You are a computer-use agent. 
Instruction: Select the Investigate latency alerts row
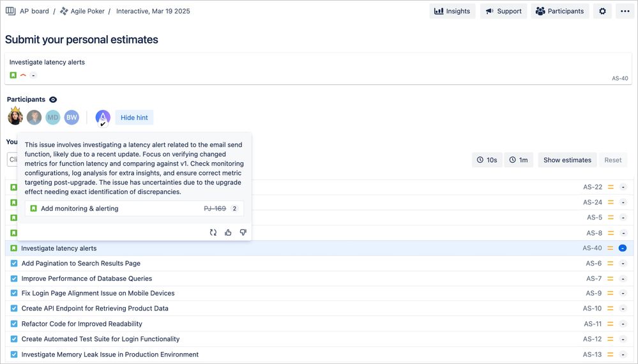[x=319, y=248]
